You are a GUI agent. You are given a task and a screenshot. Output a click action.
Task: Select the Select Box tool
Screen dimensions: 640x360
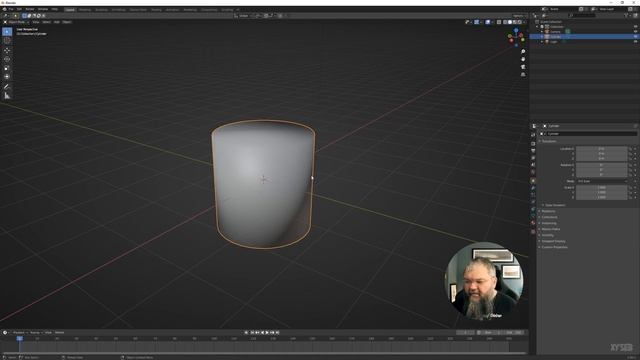pyautogui.click(x=7, y=32)
